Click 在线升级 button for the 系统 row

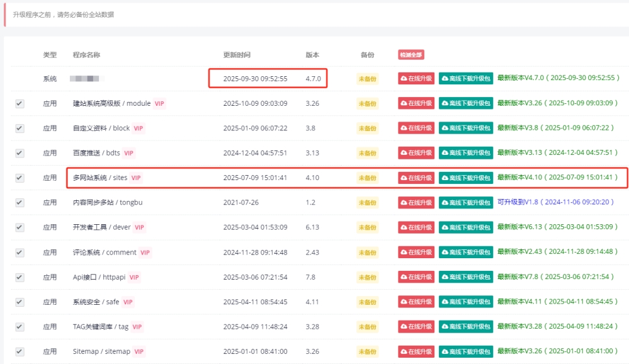tap(416, 79)
